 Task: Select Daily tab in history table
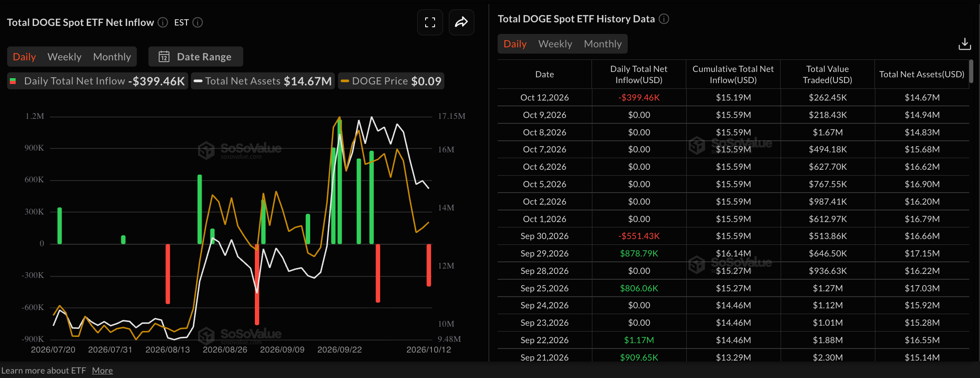[515, 44]
